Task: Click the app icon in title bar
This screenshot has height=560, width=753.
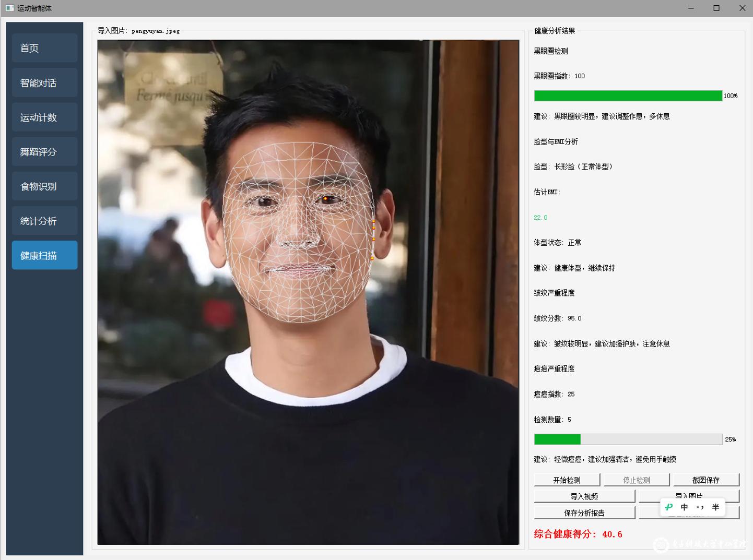Action: [x=9, y=8]
